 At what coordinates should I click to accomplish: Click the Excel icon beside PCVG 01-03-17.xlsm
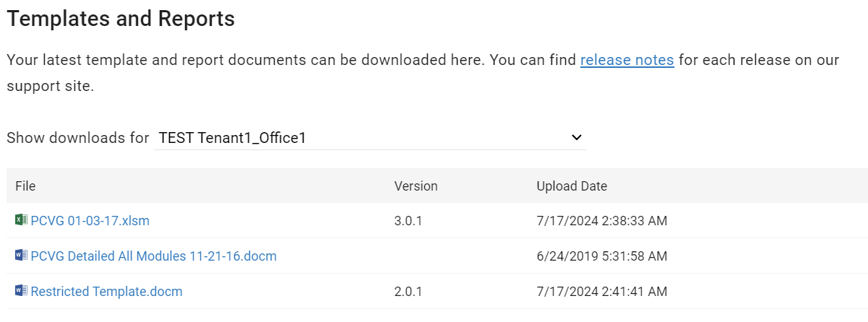click(21, 220)
